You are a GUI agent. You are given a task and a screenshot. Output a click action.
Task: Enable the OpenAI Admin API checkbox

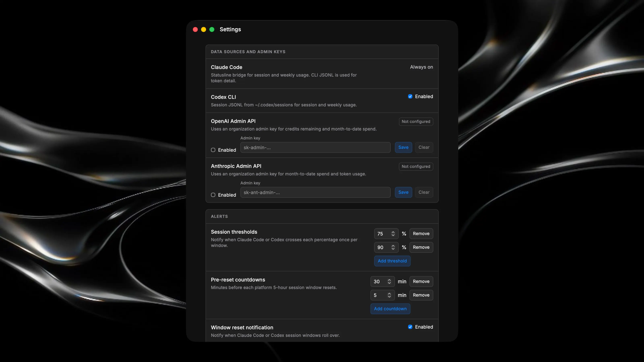click(x=213, y=150)
